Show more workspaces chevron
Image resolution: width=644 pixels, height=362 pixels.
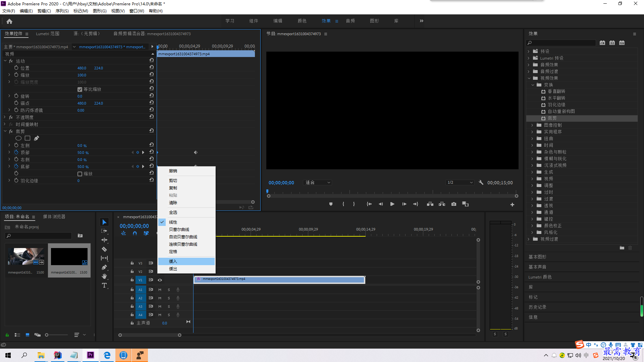coord(421,21)
